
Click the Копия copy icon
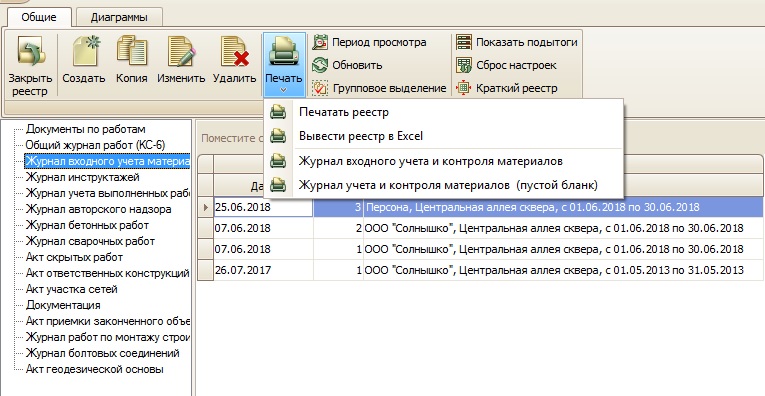132,51
